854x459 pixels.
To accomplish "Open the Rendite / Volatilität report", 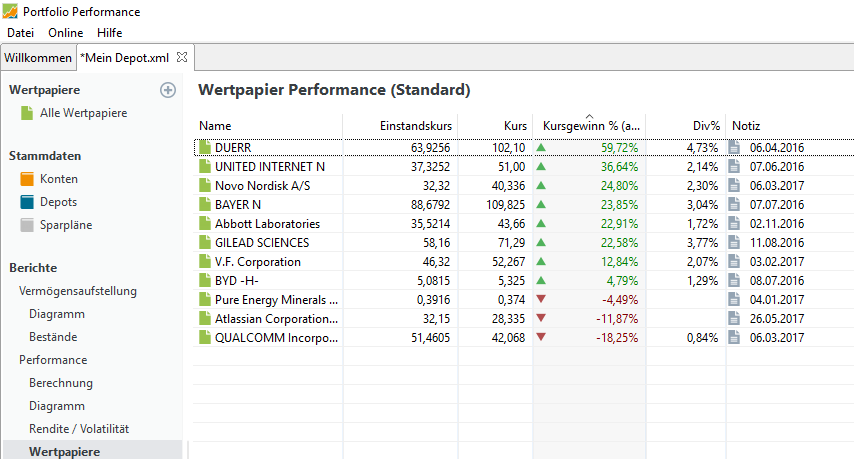I will [x=79, y=429].
